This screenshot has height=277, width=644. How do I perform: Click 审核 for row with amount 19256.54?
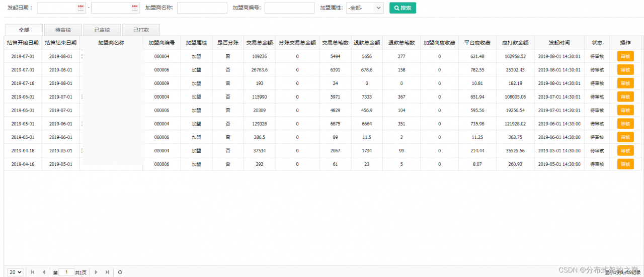(x=625, y=110)
